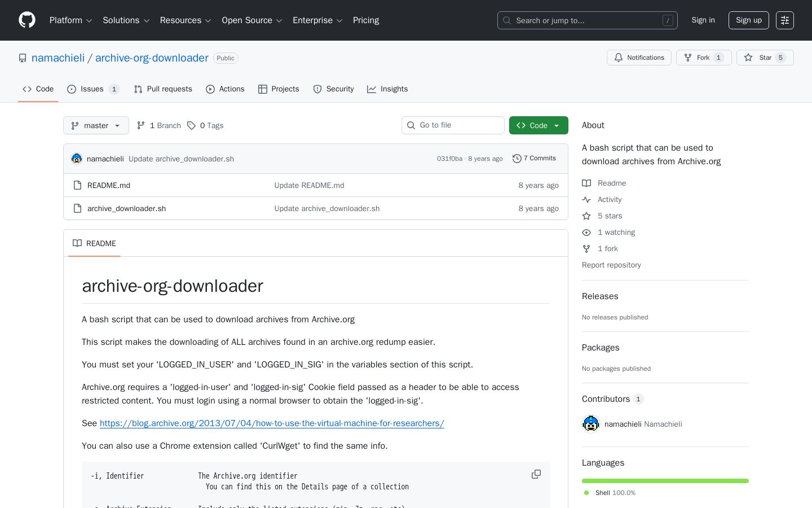Click the contributor avatar in sidebar
The height and width of the screenshot is (508, 812).
591,424
